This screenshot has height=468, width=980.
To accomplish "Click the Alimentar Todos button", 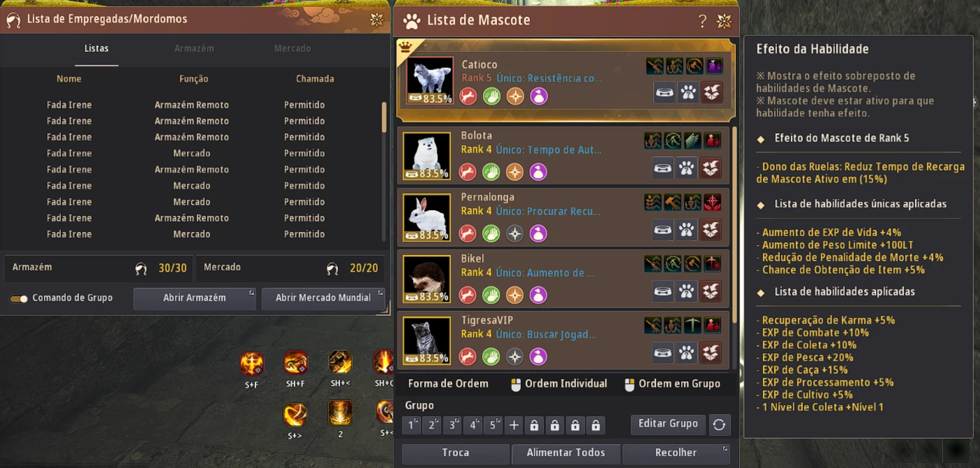I will pos(566,453).
